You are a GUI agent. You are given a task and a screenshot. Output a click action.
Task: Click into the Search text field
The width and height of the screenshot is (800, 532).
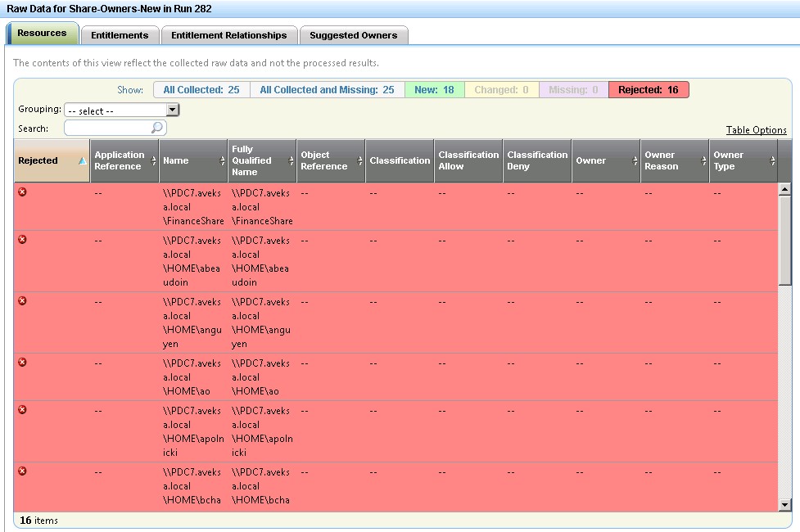pyautogui.click(x=108, y=128)
